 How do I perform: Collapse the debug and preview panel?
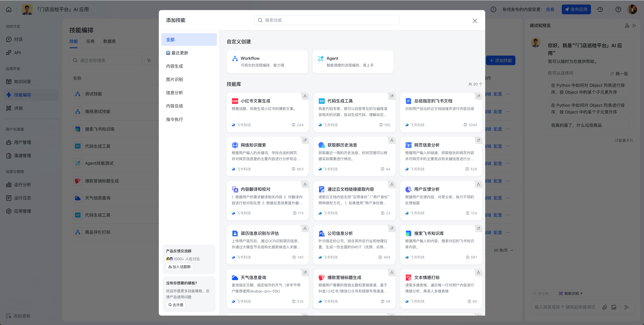click(634, 26)
